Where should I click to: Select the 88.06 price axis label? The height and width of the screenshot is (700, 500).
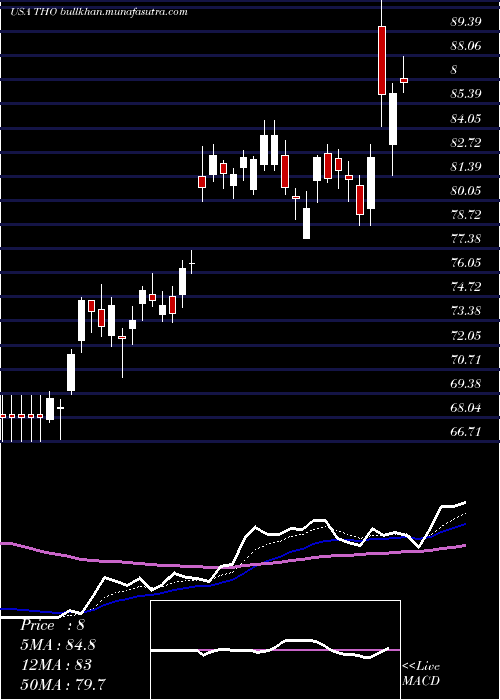coord(466,46)
